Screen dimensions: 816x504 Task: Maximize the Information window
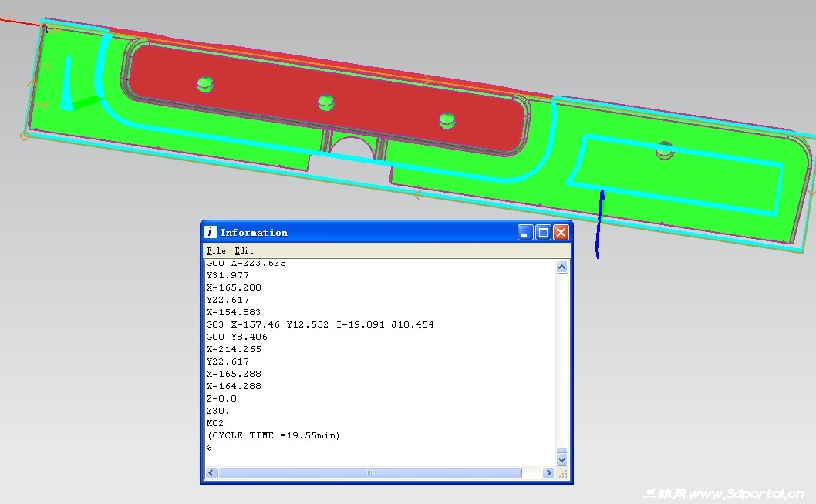click(543, 233)
